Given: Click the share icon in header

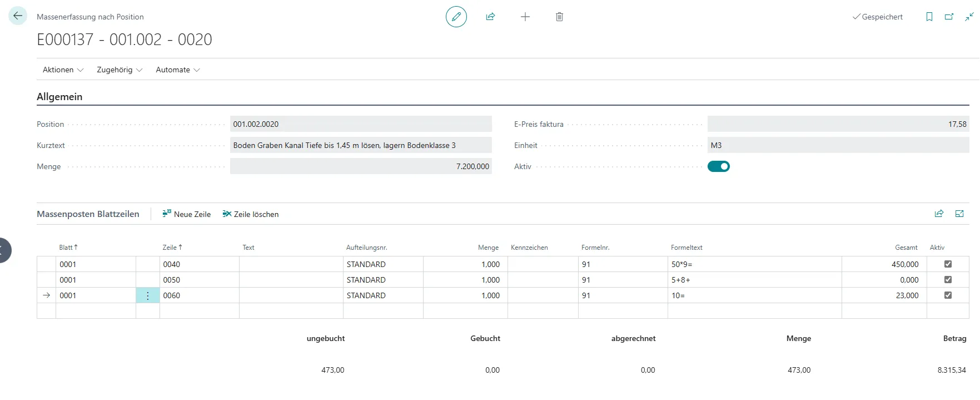Looking at the screenshot, I should pyautogui.click(x=490, y=17).
